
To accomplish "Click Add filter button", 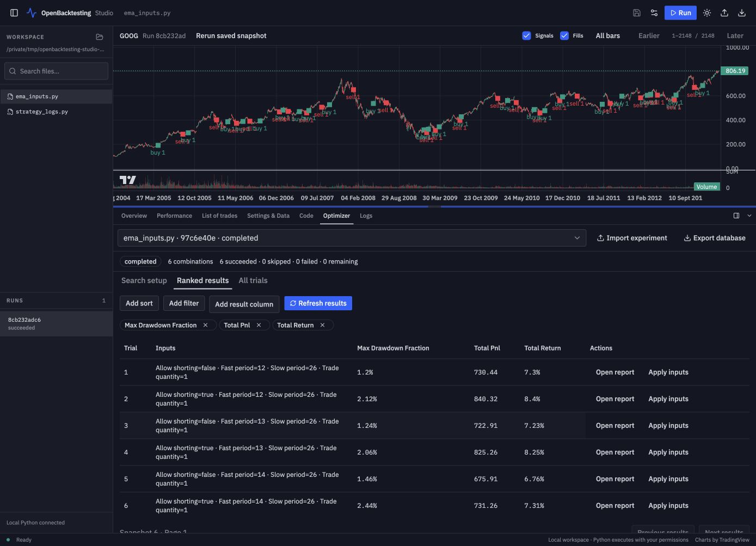I will coord(184,303).
